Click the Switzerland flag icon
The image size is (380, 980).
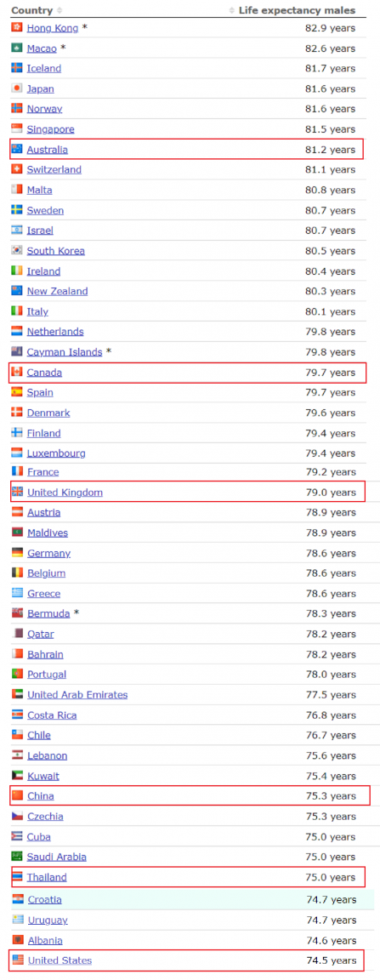[17, 169]
